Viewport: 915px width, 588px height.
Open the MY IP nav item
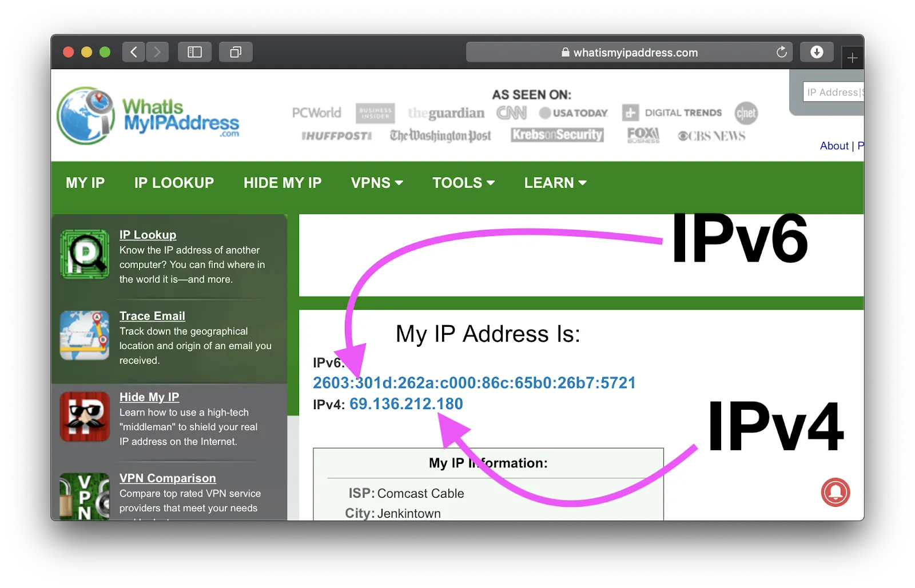coord(85,183)
